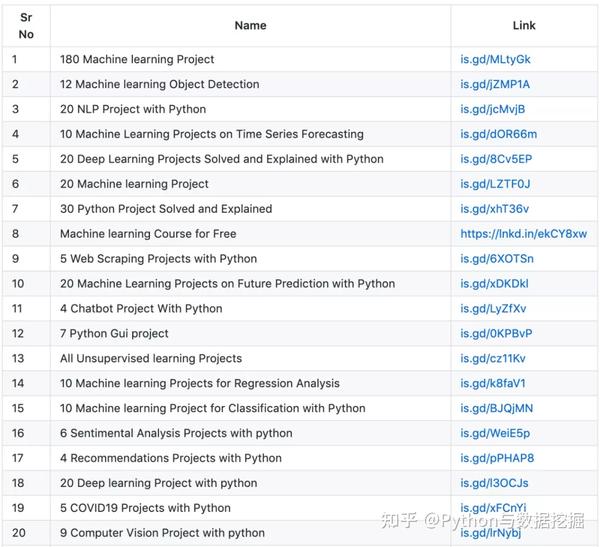Viewport: 600px width, 547px height.
Task: Open the is.gd/WeiE5p link
Action: point(495,433)
